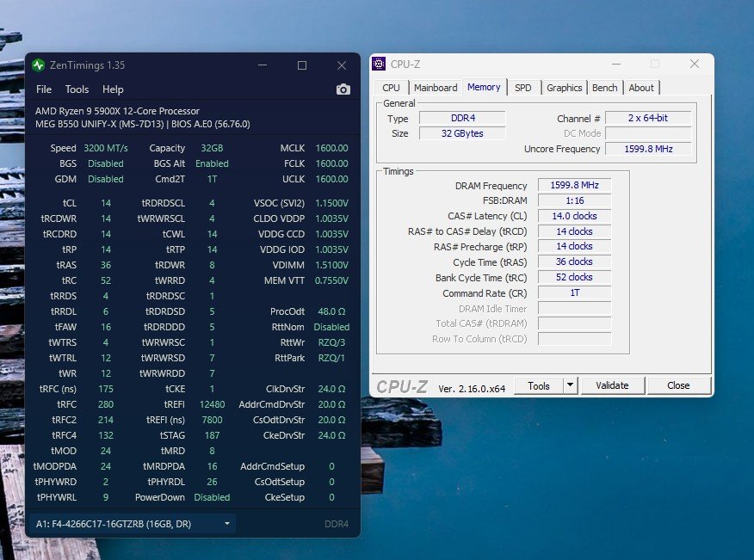Minimize the CPU-Z window
The height and width of the screenshot is (560, 754).
pos(616,64)
